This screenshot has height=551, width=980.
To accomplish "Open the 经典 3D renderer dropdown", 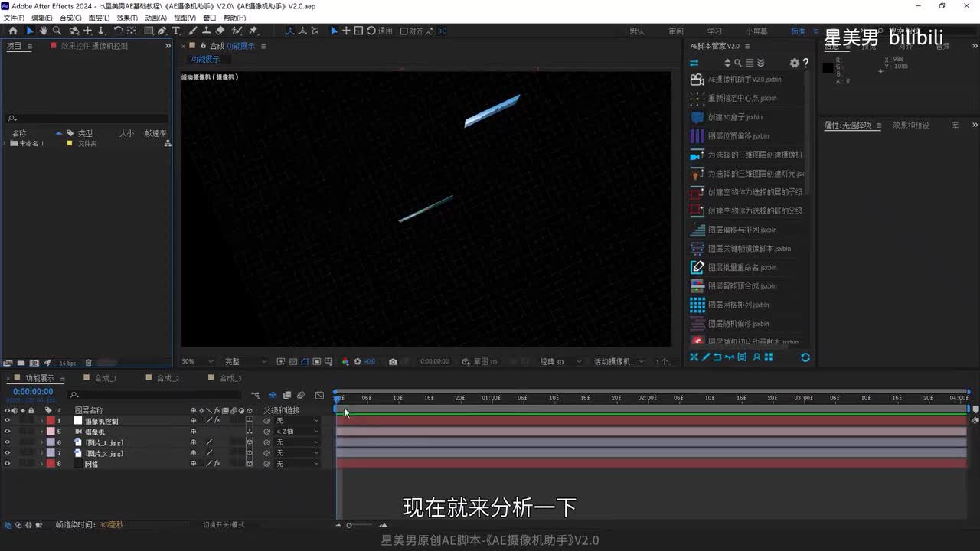I will pos(561,361).
